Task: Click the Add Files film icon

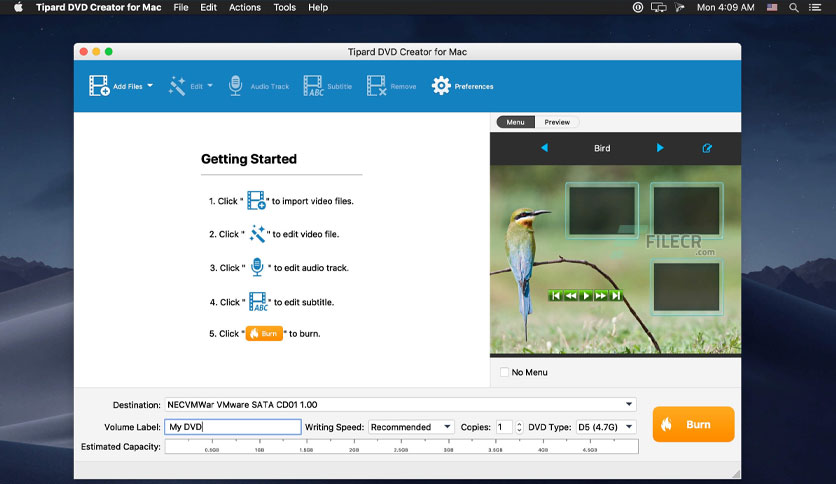Action: [x=99, y=86]
